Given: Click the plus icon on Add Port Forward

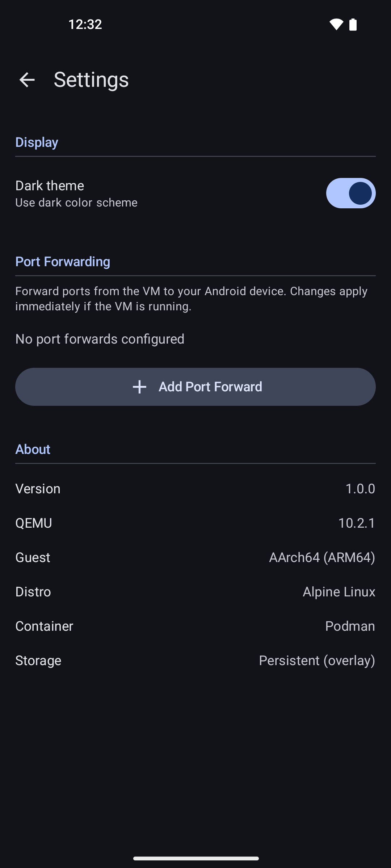Looking at the screenshot, I should point(139,387).
